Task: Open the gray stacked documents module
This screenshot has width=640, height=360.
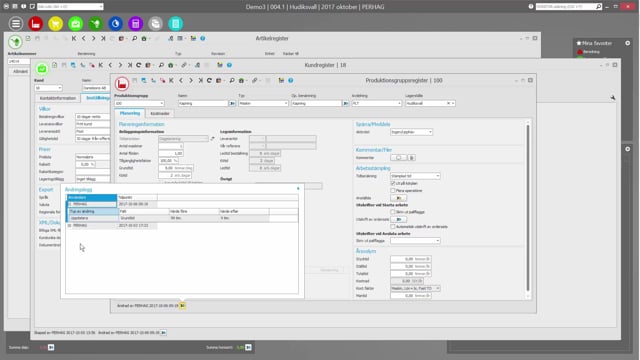Action: [156, 23]
